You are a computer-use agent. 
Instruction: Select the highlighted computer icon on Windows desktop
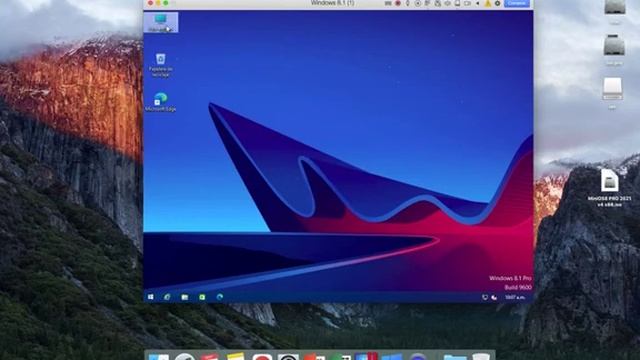point(161,22)
